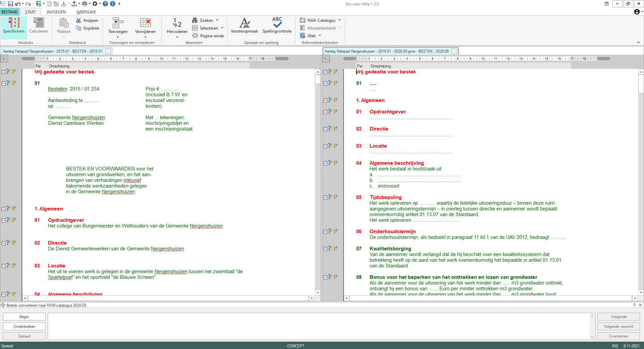644x349 pixels.
Task: Click the Plakken clipboard icon
Action: tap(64, 22)
